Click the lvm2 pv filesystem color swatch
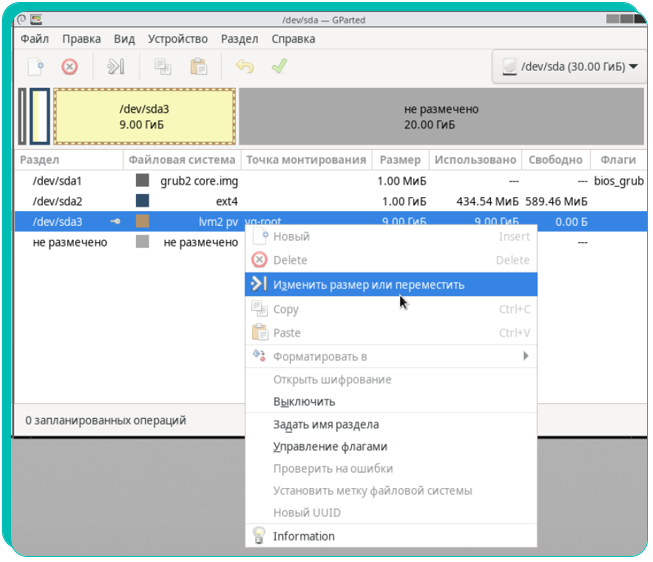The width and height of the screenshot is (653, 562). tap(142, 221)
